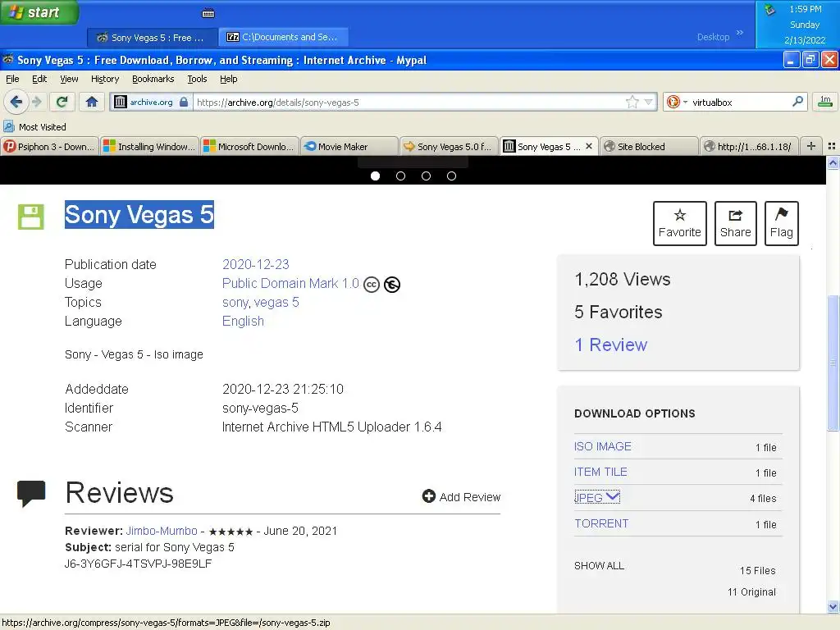Switch to the Installing Windows tab
Image resolution: width=840 pixels, height=630 pixels.
(149, 146)
